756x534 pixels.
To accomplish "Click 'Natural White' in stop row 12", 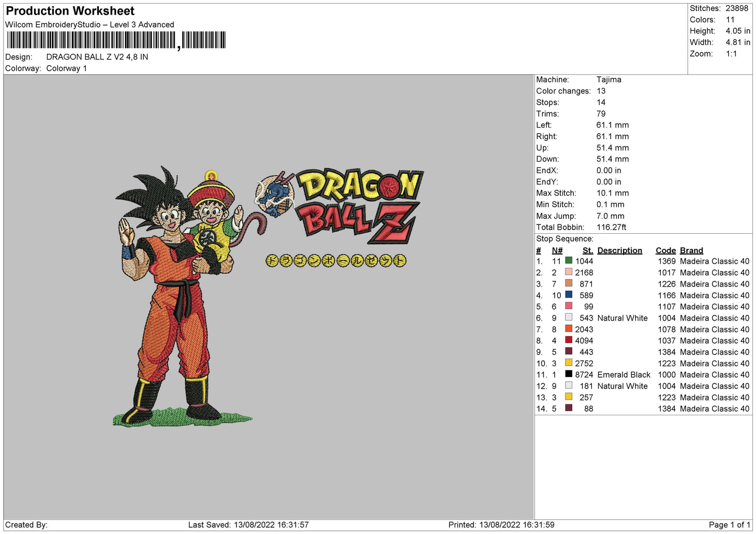I will pyautogui.click(x=623, y=386).
